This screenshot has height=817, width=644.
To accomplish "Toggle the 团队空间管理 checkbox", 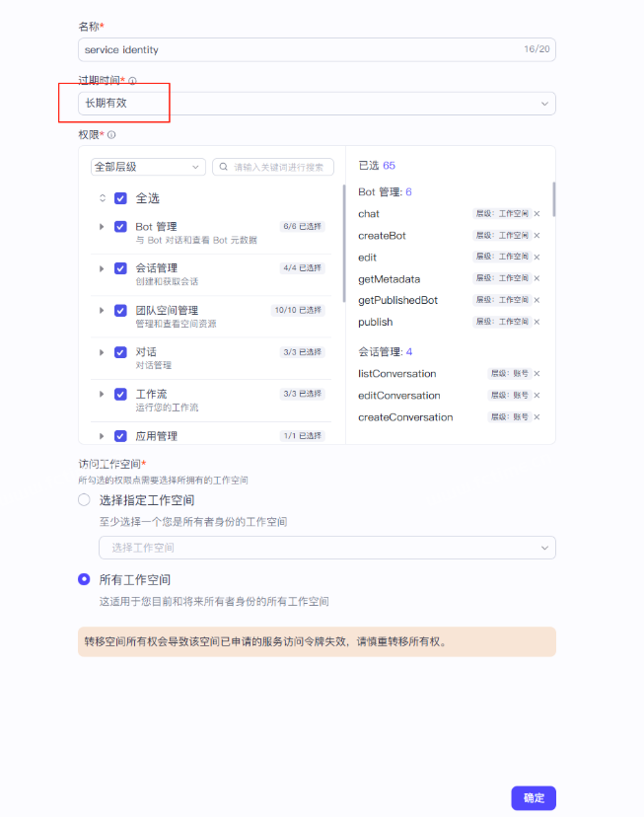I will [x=120, y=311].
